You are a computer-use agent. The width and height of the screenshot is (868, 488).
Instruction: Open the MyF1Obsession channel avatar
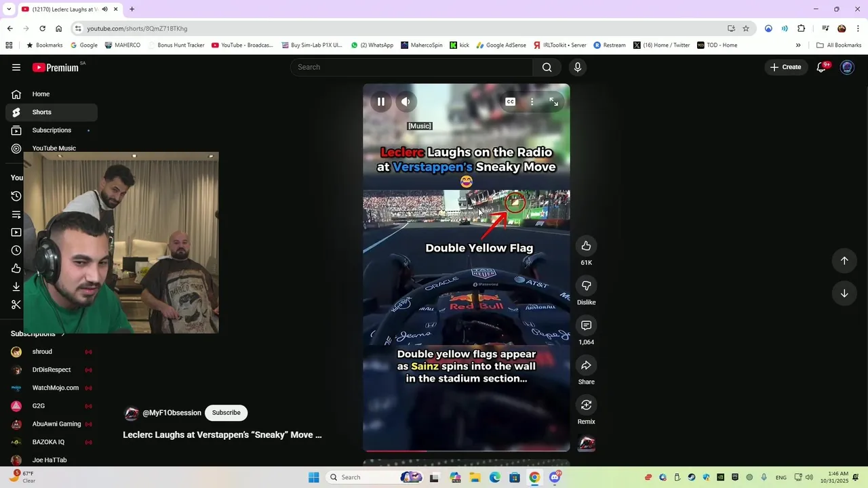tap(132, 413)
